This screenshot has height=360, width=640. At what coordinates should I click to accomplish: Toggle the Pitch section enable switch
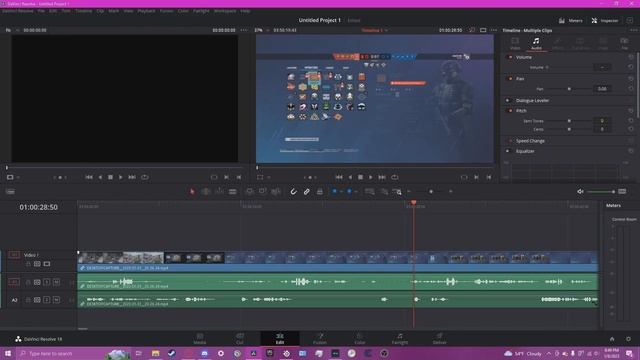pyautogui.click(x=510, y=111)
